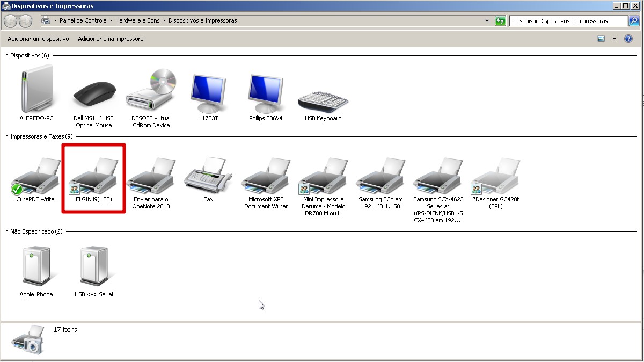Select the ELGIN i9(USB) printer icon
Image resolution: width=644 pixels, height=362 pixels.
[x=94, y=177]
